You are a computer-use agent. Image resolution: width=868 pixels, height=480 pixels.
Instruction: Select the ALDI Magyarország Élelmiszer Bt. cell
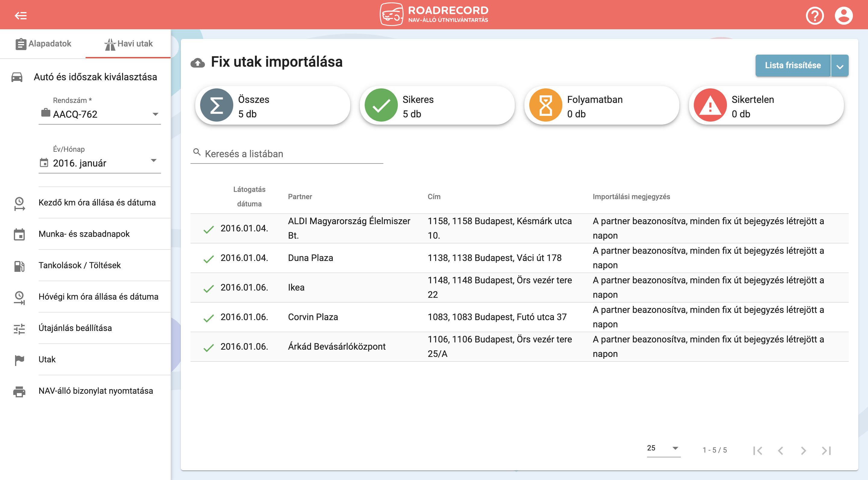[349, 228]
